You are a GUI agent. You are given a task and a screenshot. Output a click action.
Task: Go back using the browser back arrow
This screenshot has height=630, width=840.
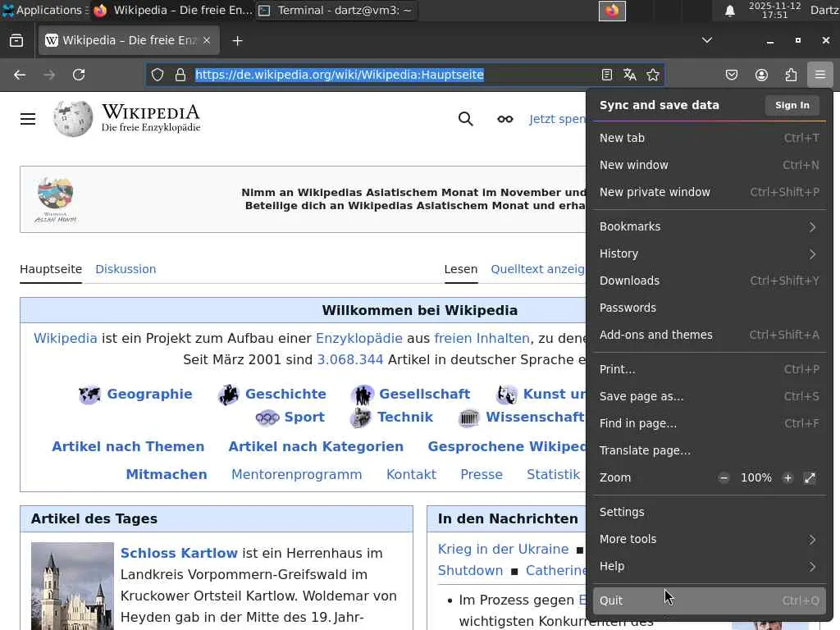pos(20,75)
